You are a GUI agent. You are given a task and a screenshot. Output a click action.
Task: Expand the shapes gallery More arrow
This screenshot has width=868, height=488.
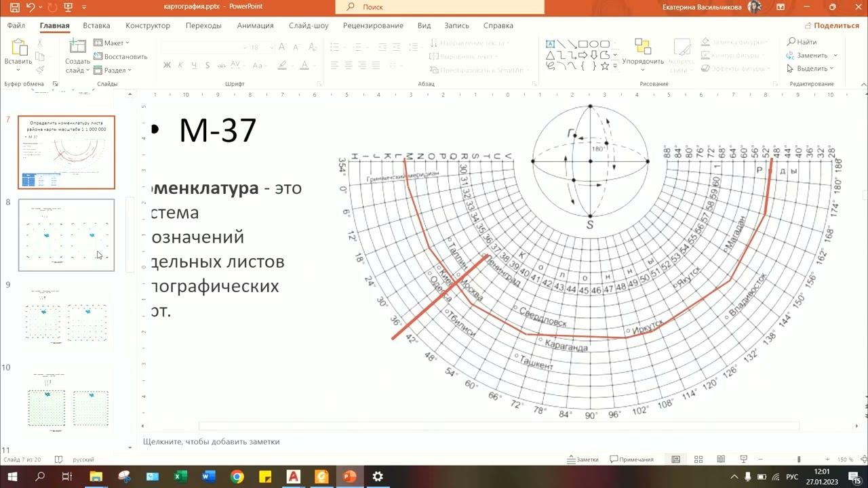(616, 66)
